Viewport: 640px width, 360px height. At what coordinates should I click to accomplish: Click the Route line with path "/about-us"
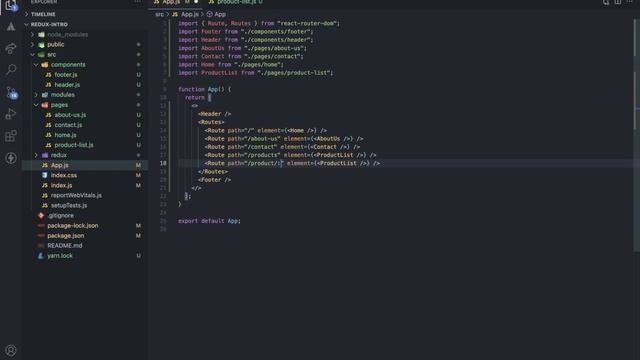tap(284, 139)
